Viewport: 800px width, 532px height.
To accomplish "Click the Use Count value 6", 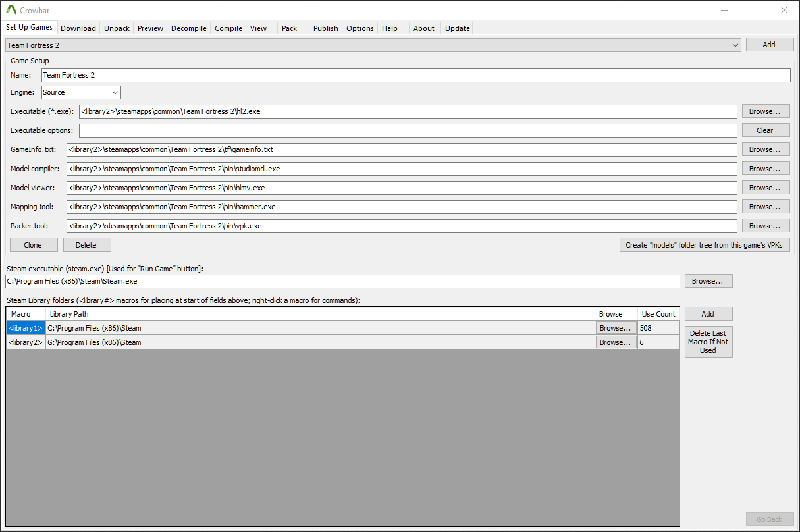I will coord(658,342).
